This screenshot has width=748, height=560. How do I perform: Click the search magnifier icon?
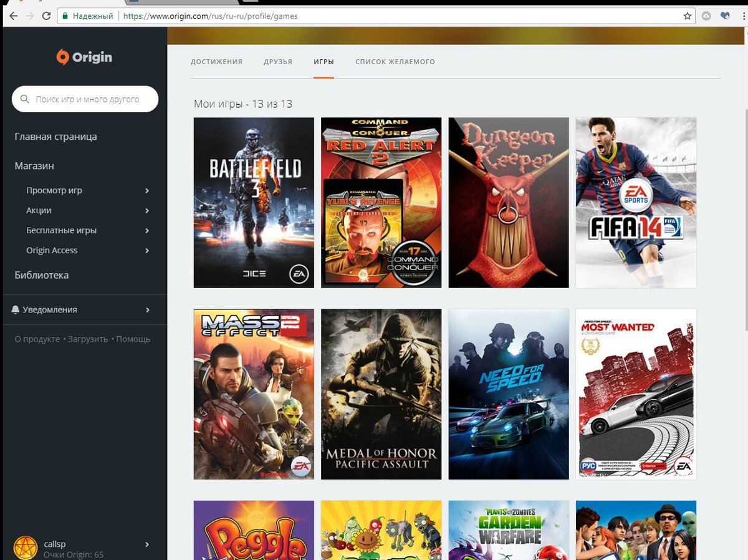(x=25, y=99)
